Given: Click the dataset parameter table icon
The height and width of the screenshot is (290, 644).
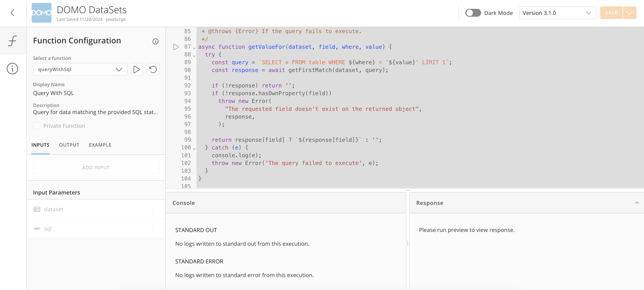Looking at the screenshot, I should pyautogui.click(x=37, y=209).
